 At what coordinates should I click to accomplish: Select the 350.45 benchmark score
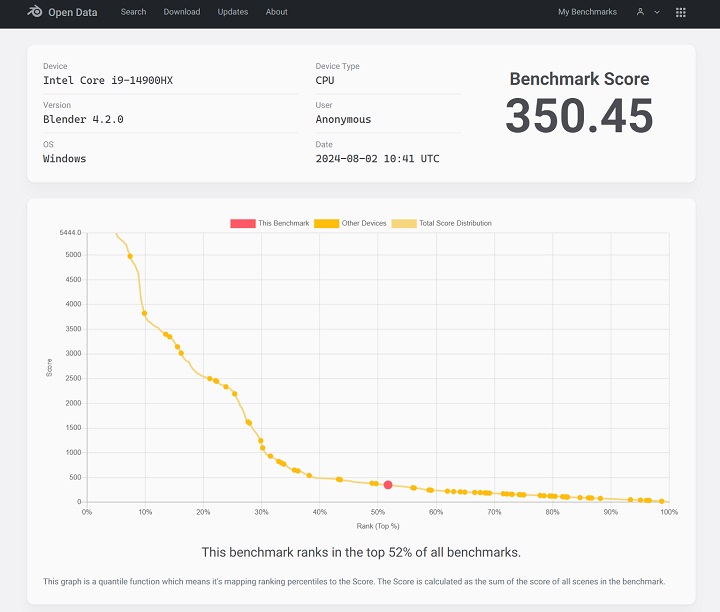(x=579, y=116)
